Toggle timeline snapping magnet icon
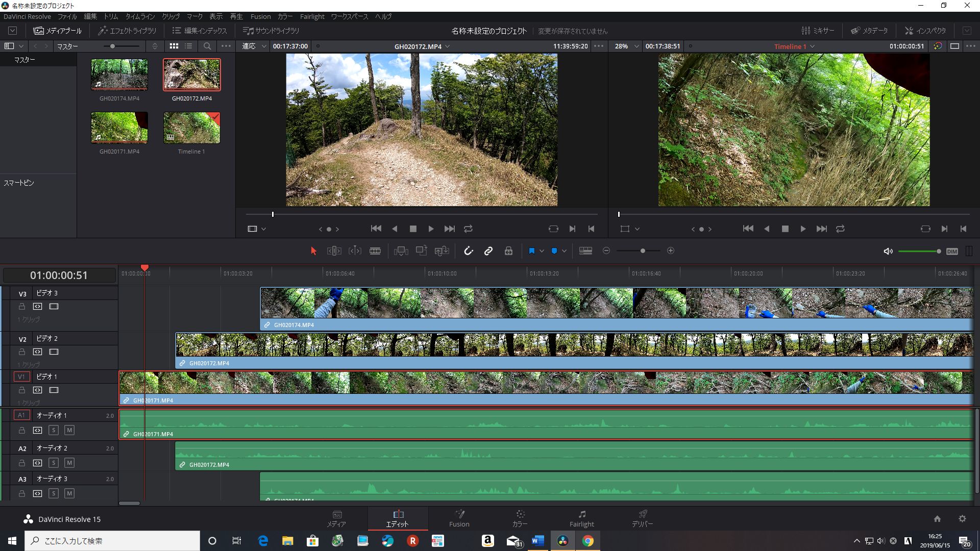The image size is (980, 551). (468, 251)
